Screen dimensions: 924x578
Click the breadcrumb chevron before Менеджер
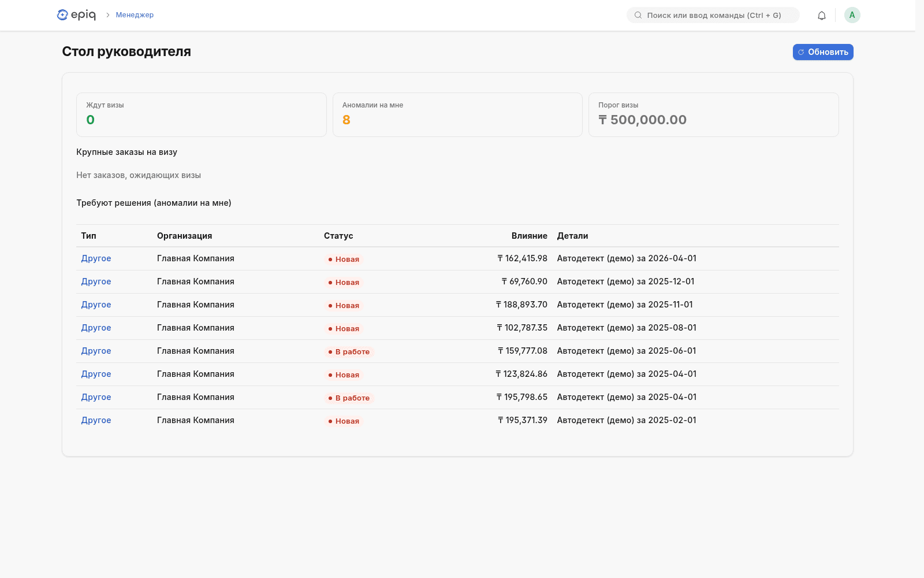pos(107,15)
